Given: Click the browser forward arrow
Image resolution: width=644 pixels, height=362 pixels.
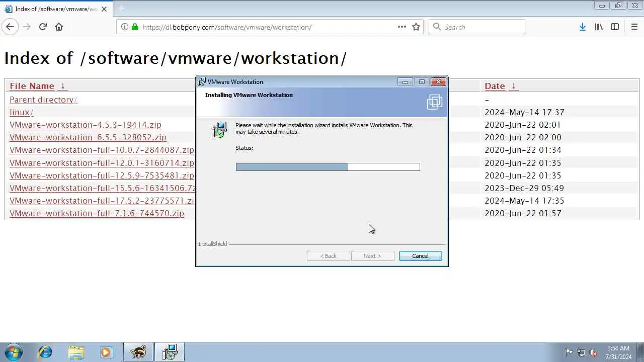Looking at the screenshot, I should [27, 27].
